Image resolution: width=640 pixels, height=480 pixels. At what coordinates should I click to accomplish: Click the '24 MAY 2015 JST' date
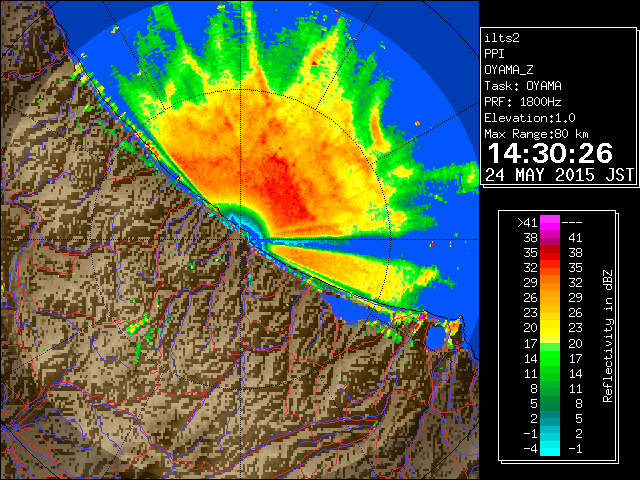pyautogui.click(x=559, y=175)
